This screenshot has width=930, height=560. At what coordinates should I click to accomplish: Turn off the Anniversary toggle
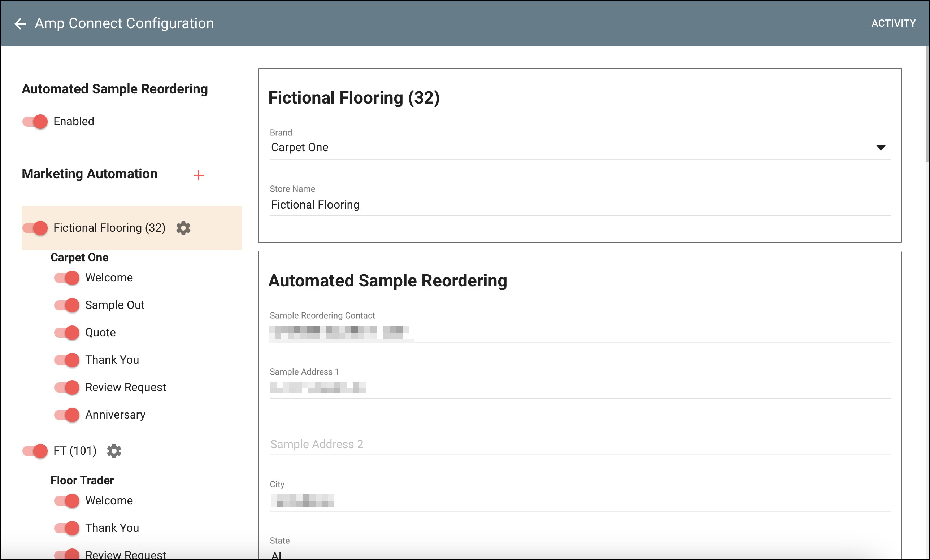coord(66,415)
